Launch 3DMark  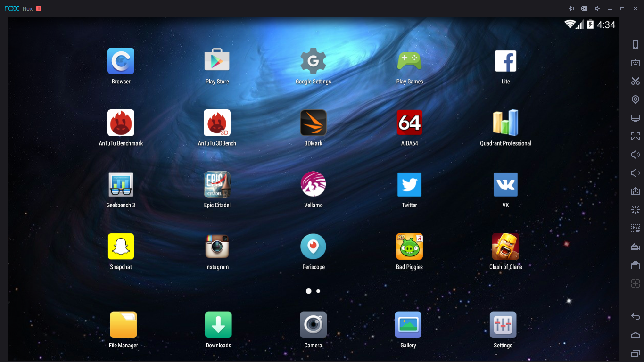click(x=313, y=123)
